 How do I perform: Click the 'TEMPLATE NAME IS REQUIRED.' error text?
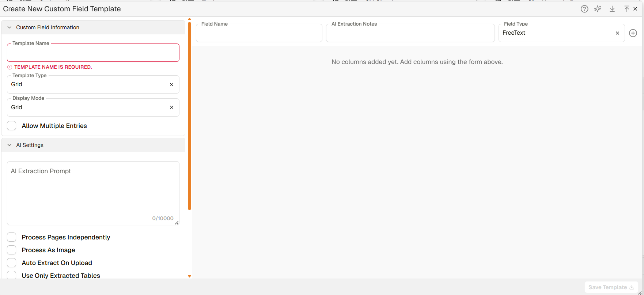tap(53, 67)
